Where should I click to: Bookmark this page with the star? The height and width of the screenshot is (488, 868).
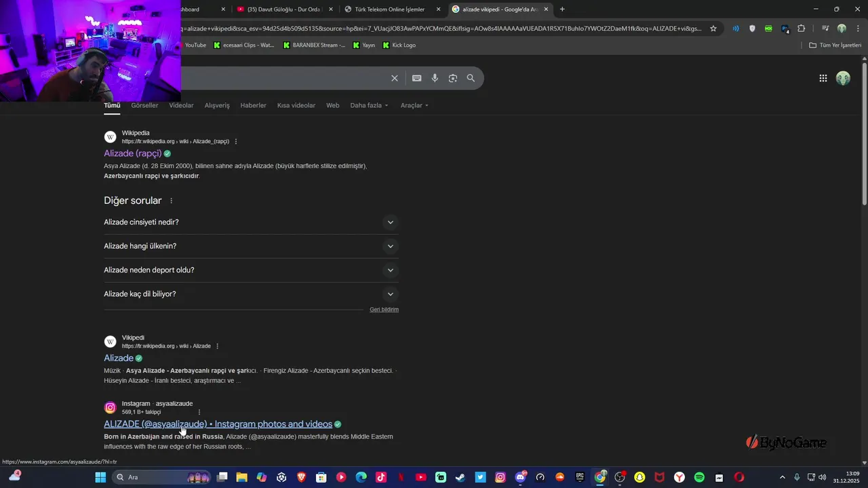click(x=713, y=28)
